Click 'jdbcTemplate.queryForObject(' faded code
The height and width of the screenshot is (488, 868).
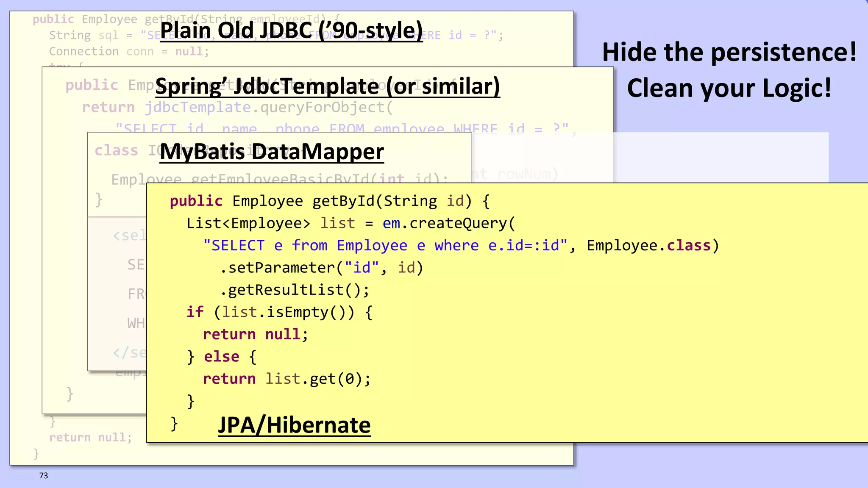269,108
